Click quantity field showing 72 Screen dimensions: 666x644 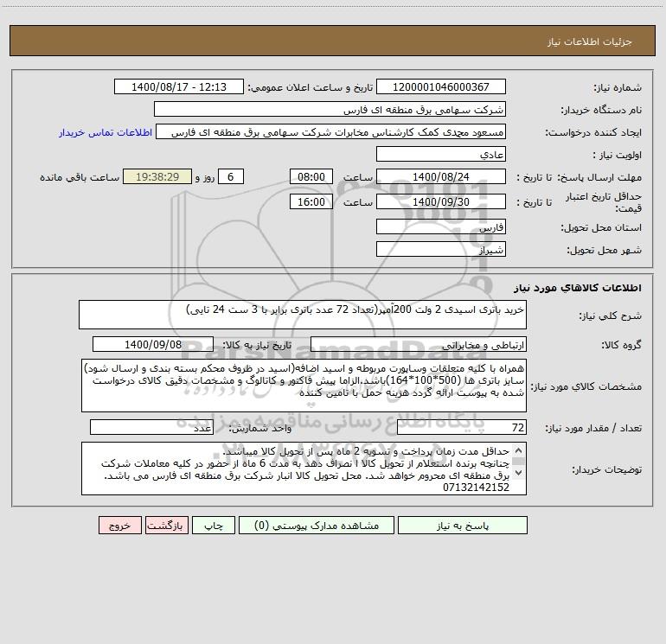pyautogui.click(x=462, y=427)
